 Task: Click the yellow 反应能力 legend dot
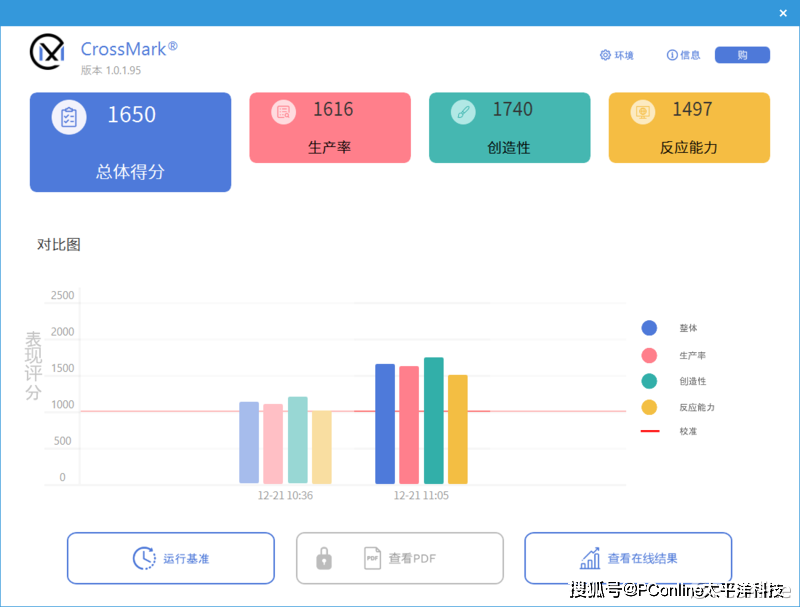pyautogui.click(x=649, y=408)
